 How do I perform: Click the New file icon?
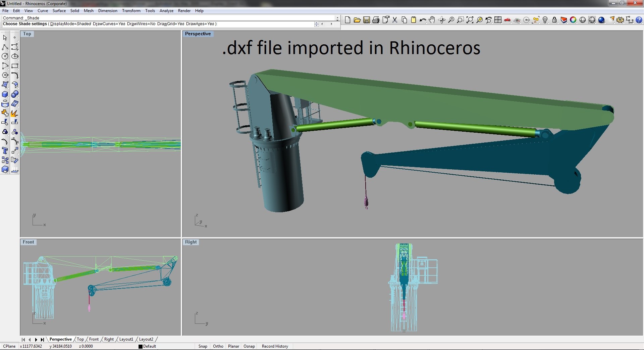tap(347, 20)
